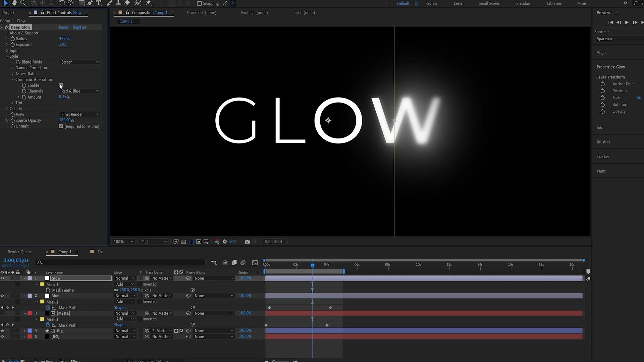Click the Radius value 477.00
Image resolution: width=644 pixels, height=362 pixels.
(65, 39)
